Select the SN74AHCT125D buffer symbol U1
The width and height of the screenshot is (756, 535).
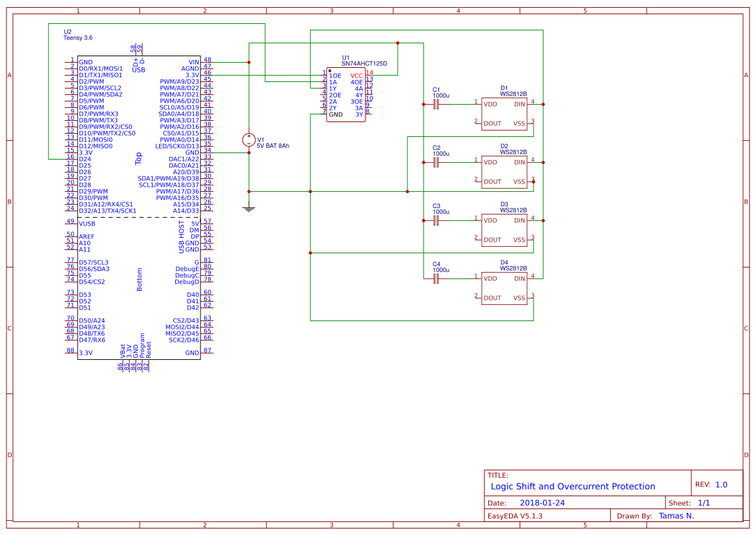pyautogui.click(x=346, y=94)
